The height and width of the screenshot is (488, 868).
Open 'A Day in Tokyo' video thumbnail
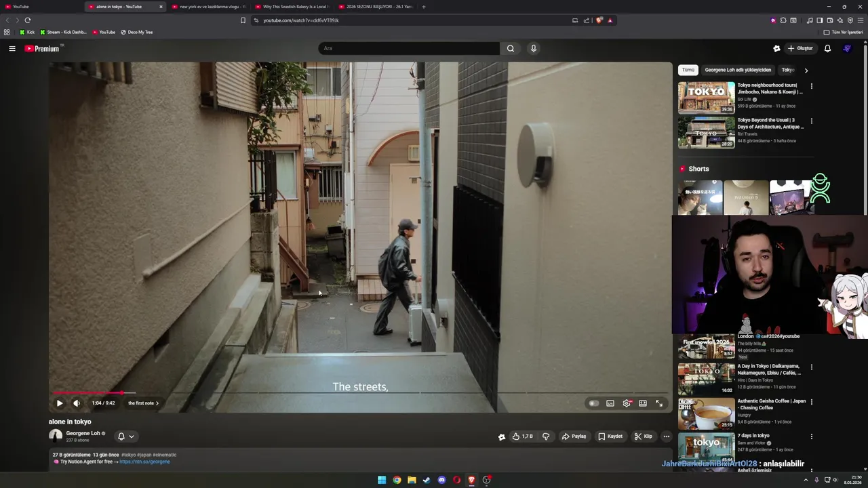click(707, 378)
